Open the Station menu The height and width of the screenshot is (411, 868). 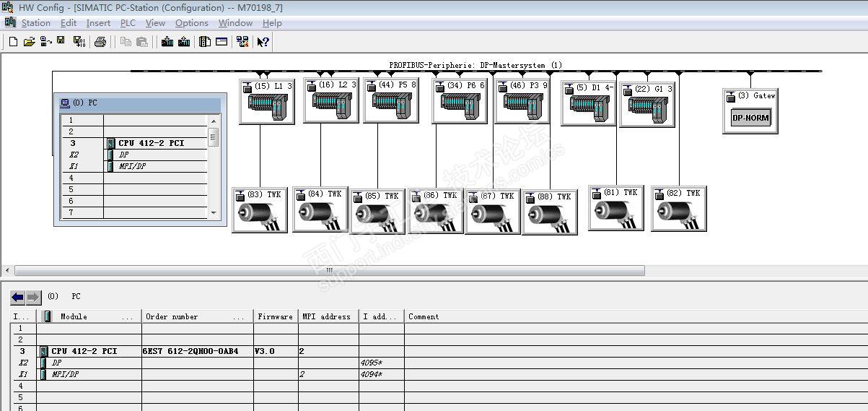point(36,23)
